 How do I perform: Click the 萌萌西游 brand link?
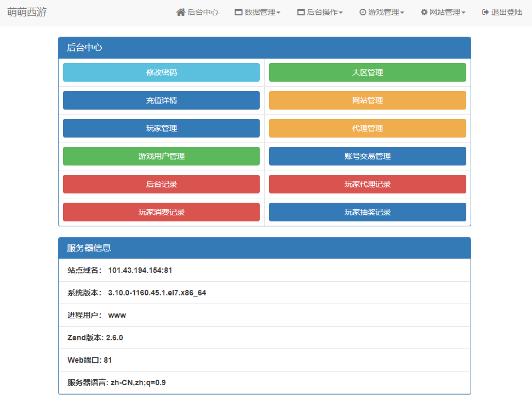(x=27, y=12)
